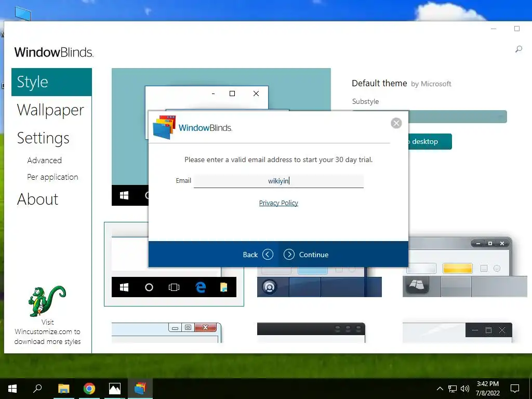Viewport: 532px width, 399px height.
Task: Open the Privacy Policy link
Action: click(278, 203)
